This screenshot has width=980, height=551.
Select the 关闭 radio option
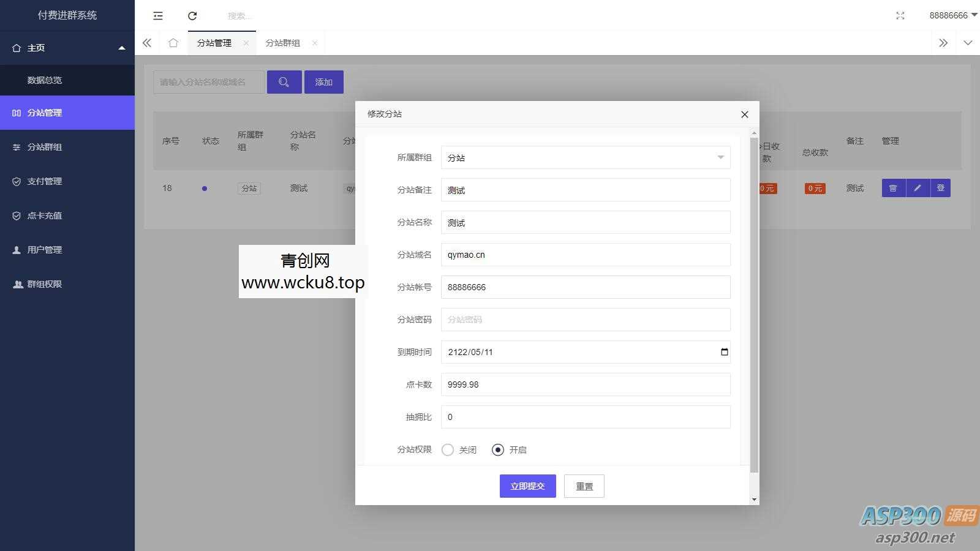(448, 450)
